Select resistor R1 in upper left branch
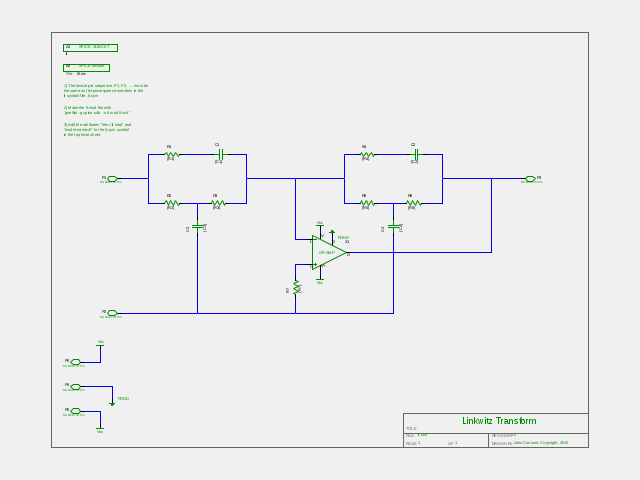This screenshot has height=480, width=640. [172, 155]
